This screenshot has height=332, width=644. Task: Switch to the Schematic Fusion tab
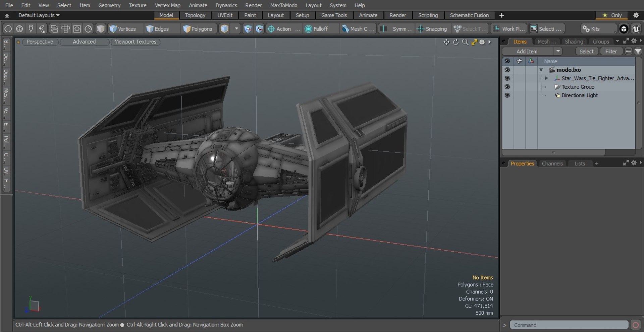[x=469, y=15]
